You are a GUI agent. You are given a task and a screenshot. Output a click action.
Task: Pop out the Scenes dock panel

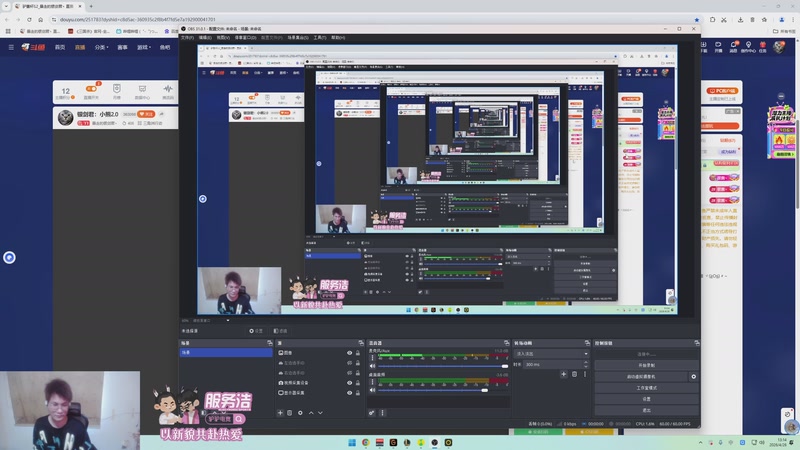270,343
